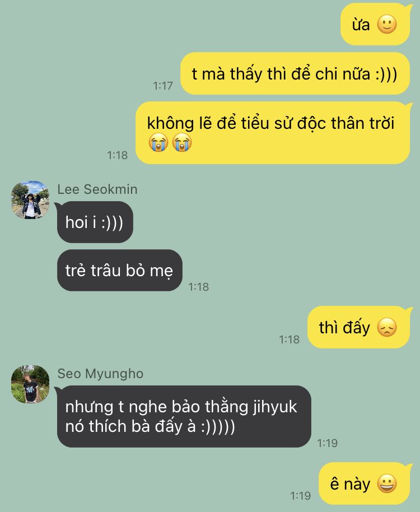This screenshot has width=420, height=512.
Task: Tap the grinning emoji after 'ê này'
Action: coord(387,483)
